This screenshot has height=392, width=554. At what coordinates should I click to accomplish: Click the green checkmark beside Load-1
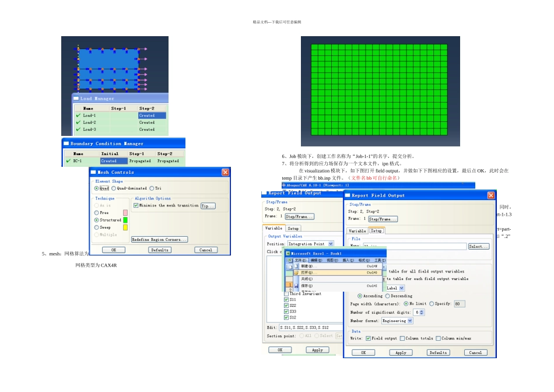click(79, 116)
